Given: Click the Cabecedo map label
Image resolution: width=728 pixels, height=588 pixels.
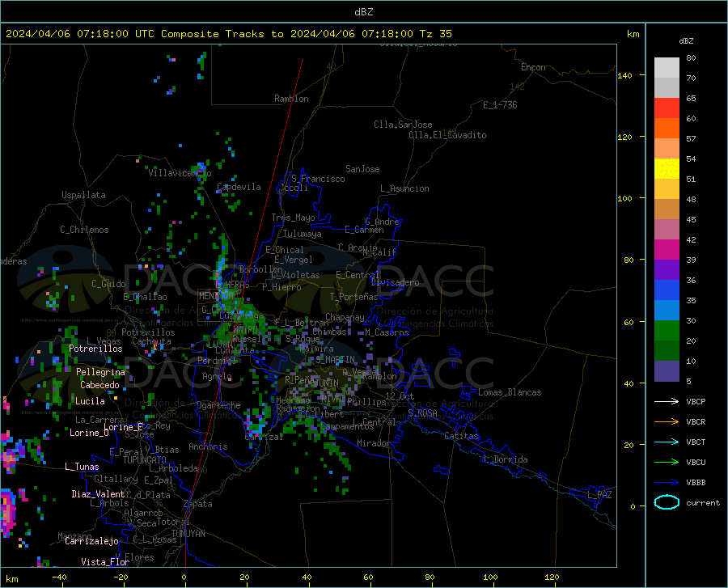Looking at the screenshot, I should click(x=99, y=385).
